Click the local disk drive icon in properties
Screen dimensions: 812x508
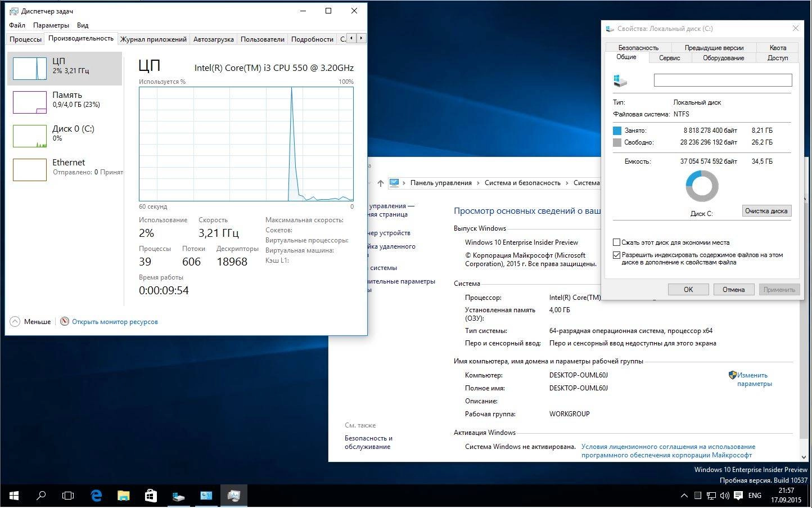pyautogui.click(x=620, y=80)
